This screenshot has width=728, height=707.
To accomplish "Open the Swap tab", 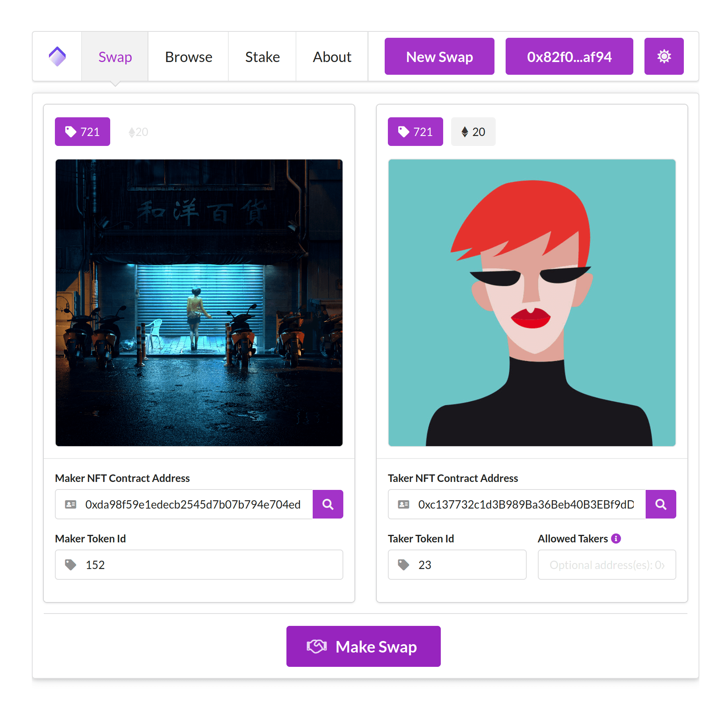I will (115, 57).
